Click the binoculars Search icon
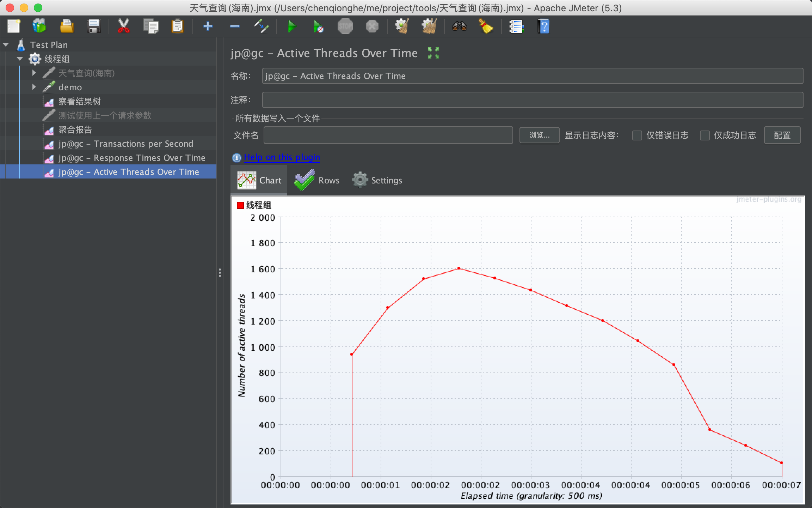This screenshot has width=812, height=508. pos(459,26)
